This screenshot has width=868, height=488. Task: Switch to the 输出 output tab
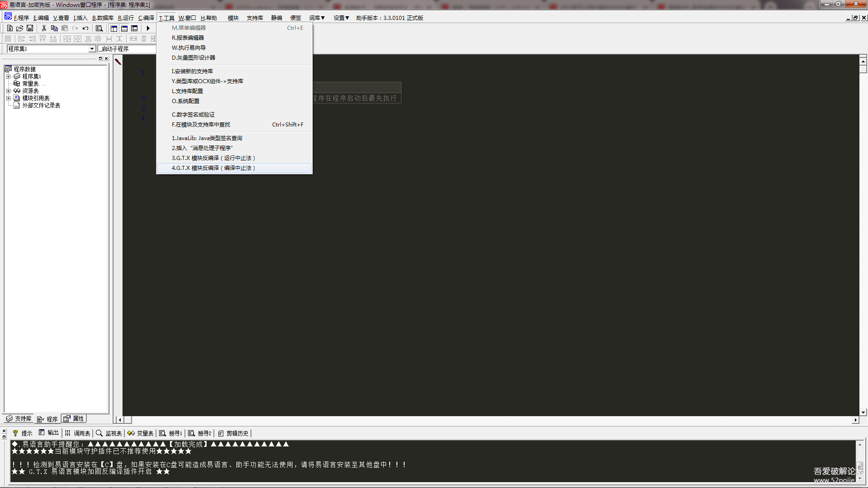point(49,433)
